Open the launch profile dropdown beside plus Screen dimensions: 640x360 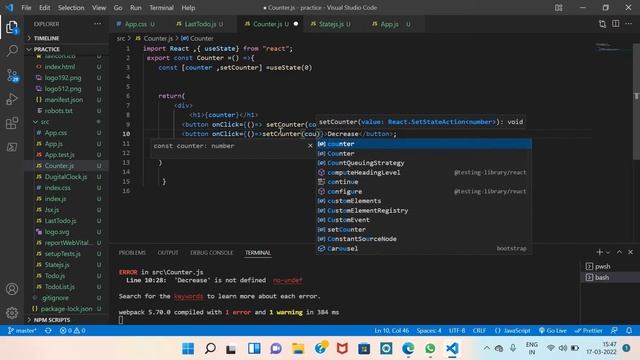(608, 253)
